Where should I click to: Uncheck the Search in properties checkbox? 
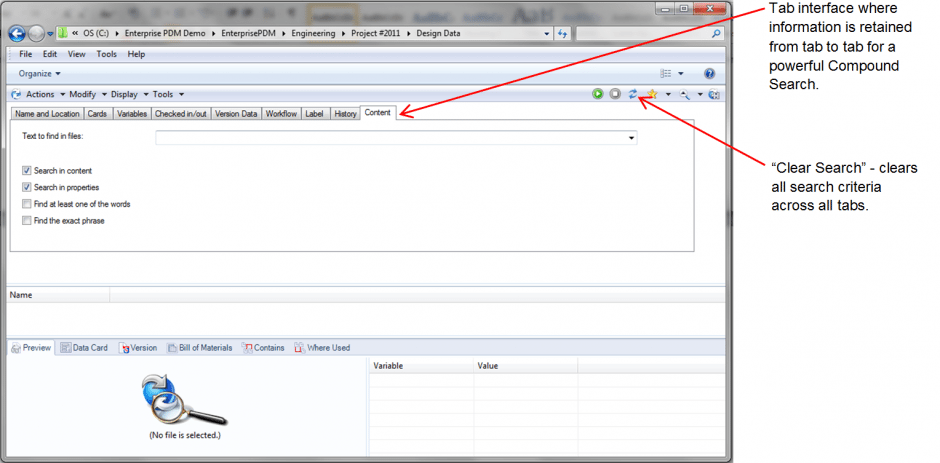(26, 188)
